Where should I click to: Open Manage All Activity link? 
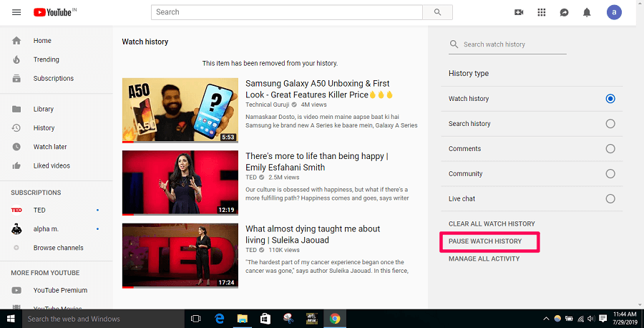coord(484,259)
